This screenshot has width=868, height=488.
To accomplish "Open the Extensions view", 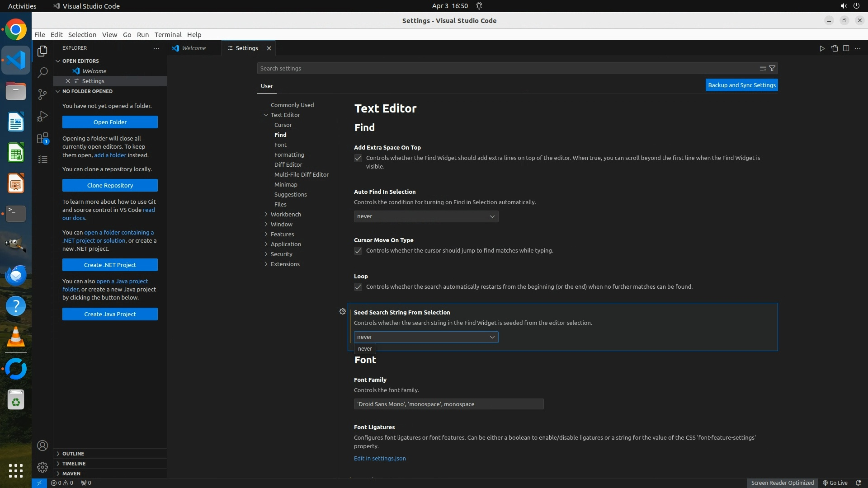I will pyautogui.click(x=42, y=138).
